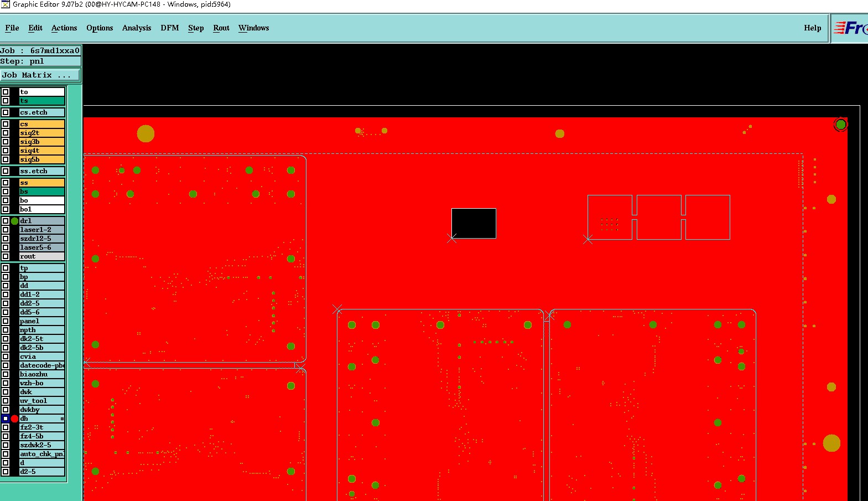Select the dd1-2 layer name

[x=42, y=295]
